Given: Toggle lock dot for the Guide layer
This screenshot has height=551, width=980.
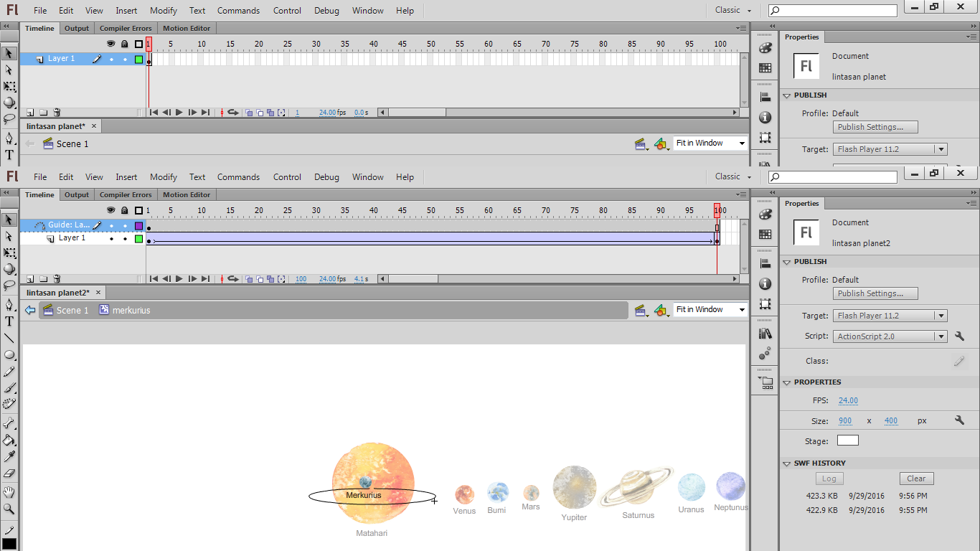Looking at the screenshot, I should (125, 225).
